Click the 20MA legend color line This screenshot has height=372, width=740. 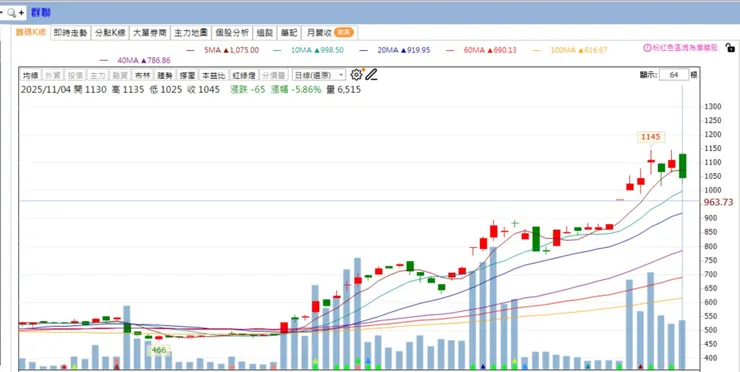coord(363,50)
